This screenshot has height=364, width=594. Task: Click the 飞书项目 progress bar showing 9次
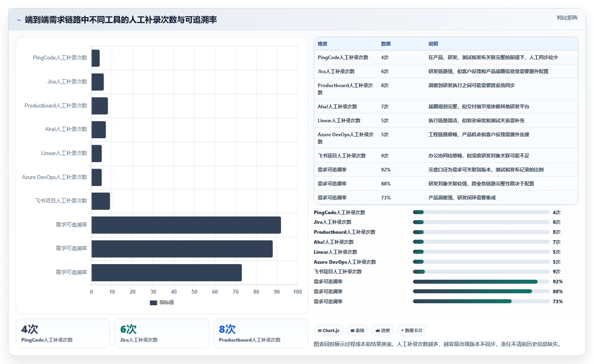click(x=481, y=272)
